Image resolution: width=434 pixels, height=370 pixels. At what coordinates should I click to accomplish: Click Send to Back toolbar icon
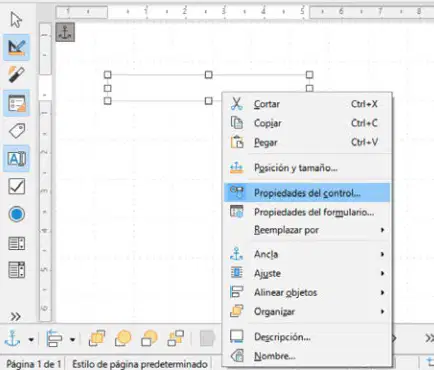[176, 338]
